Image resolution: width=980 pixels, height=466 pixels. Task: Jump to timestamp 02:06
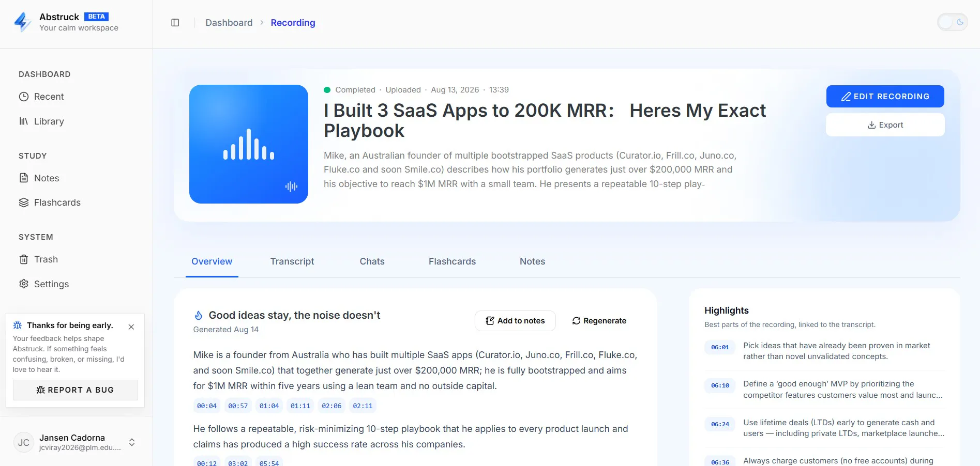(x=331, y=406)
